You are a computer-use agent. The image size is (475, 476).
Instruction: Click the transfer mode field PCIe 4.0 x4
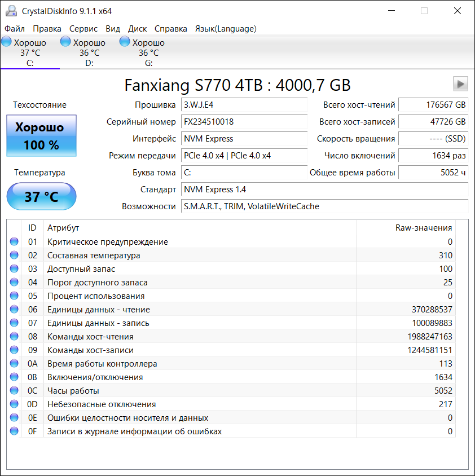tap(244, 156)
